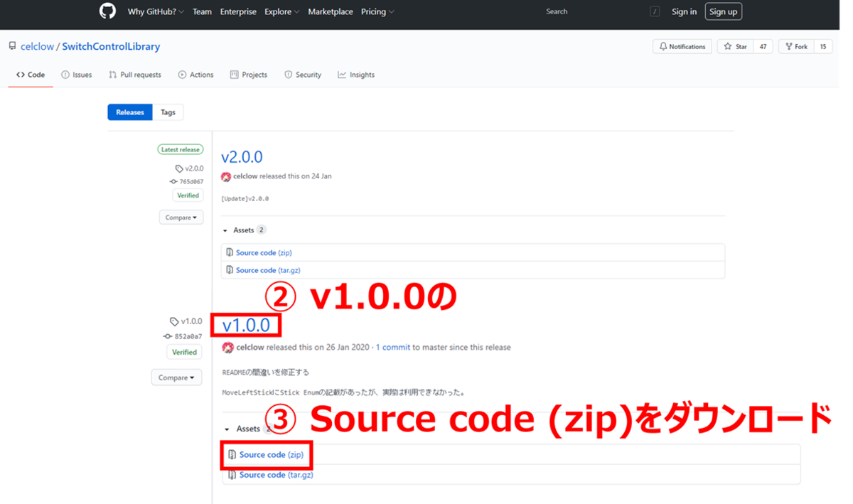Fork the repository

(x=796, y=46)
